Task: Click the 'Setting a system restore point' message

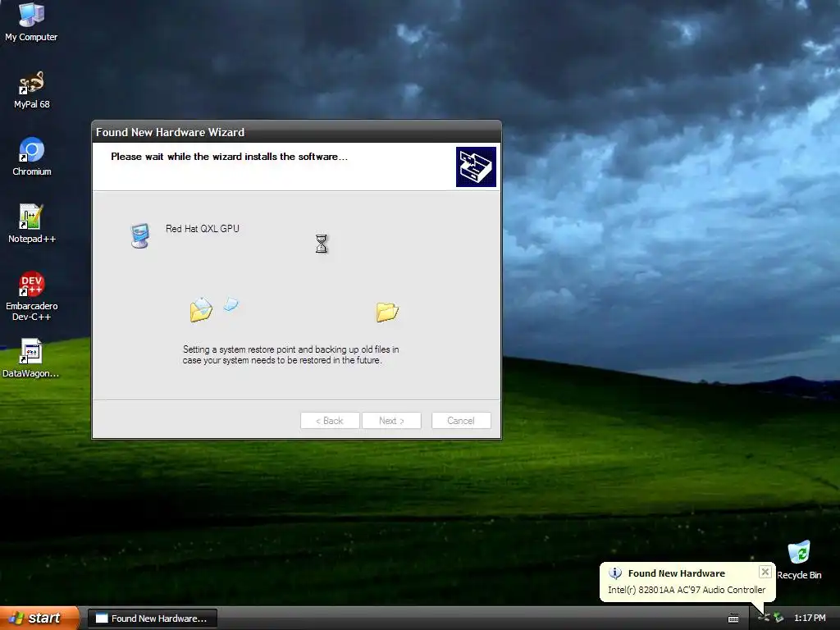Action: pos(290,354)
